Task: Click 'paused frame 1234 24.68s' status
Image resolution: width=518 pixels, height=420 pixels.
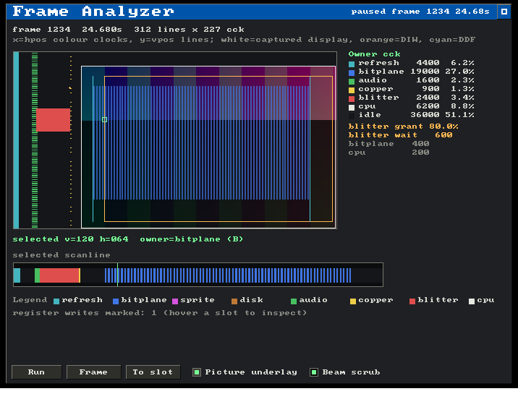Action: coord(420,12)
